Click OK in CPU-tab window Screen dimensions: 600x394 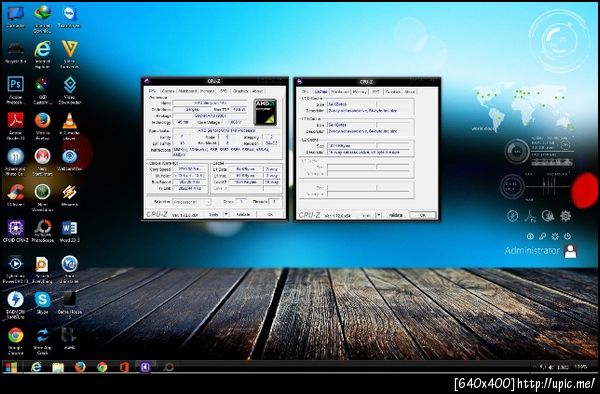tap(270, 215)
